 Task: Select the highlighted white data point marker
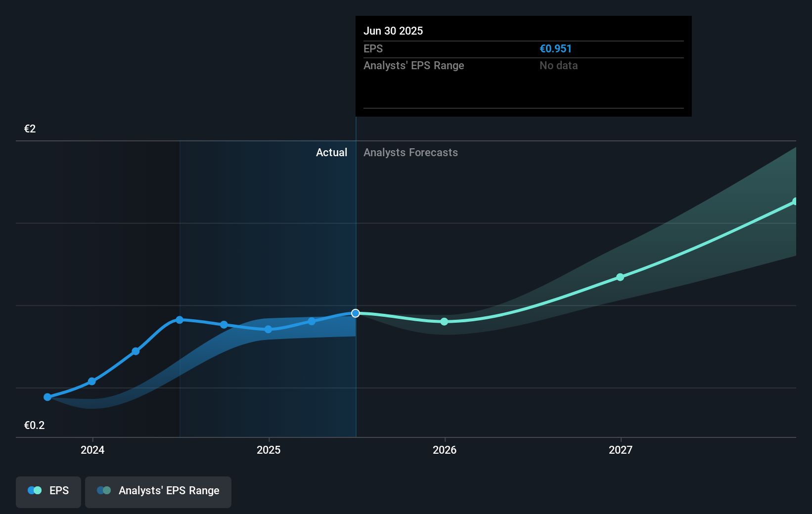(x=355, y=313)
